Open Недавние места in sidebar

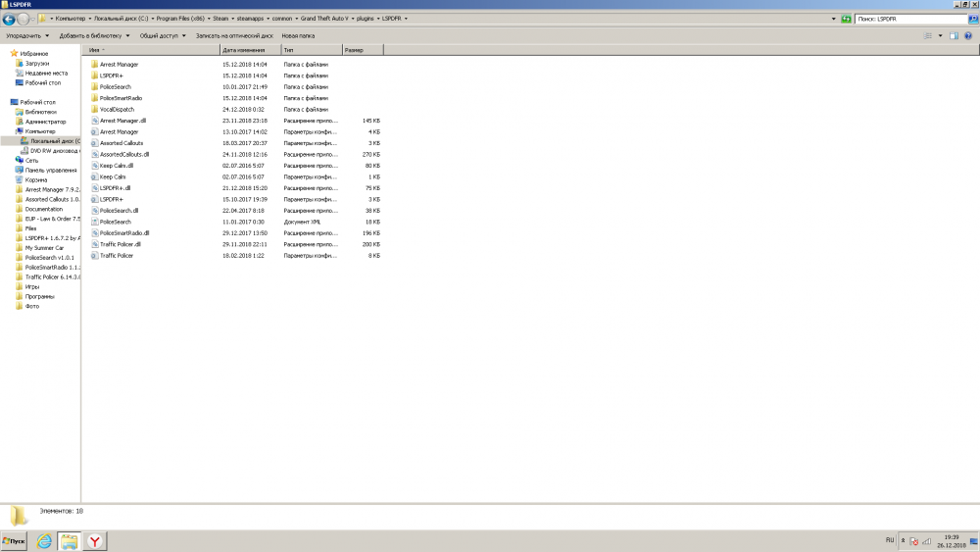tap(46, 74)
